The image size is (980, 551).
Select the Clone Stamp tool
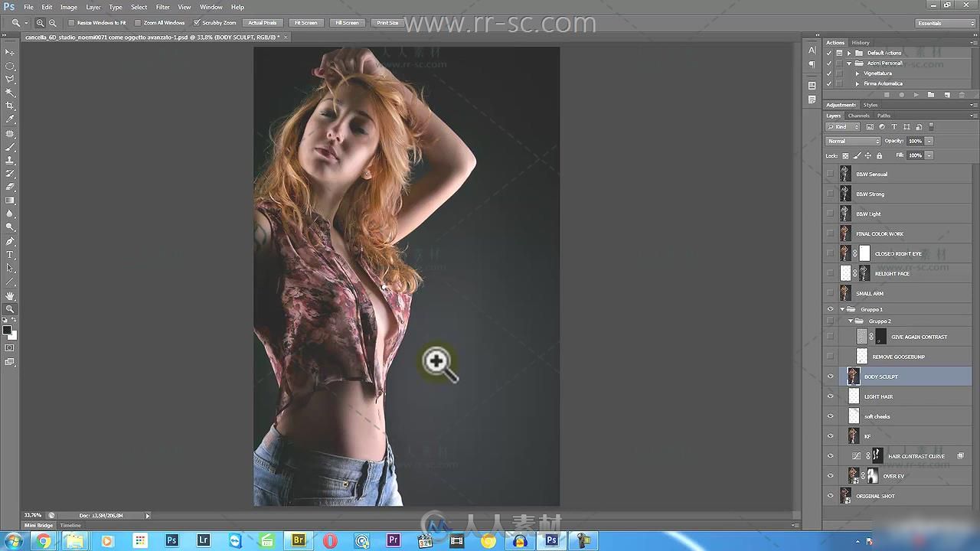10,160
